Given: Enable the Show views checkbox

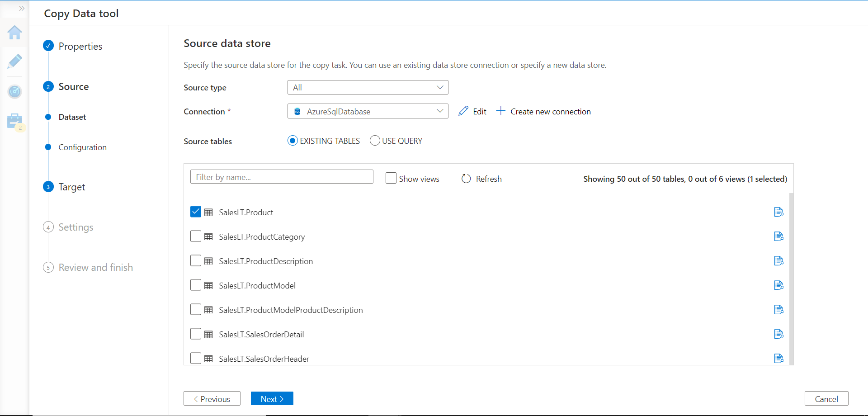Looking at the screenshot, I should 391,178.
